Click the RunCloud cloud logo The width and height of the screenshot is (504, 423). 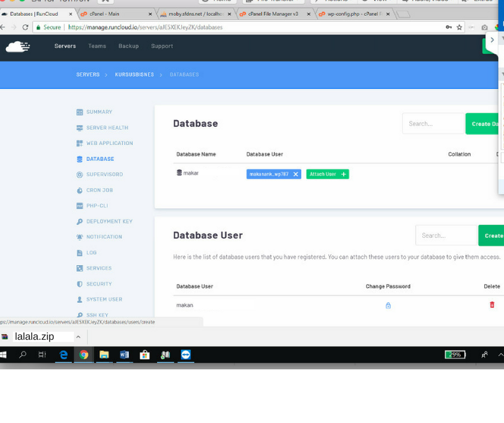[x=18, y=47]
